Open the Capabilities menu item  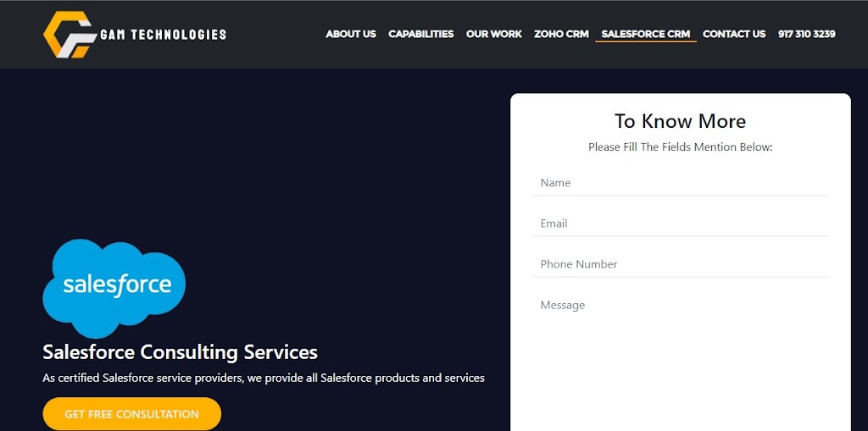(420, 35)
